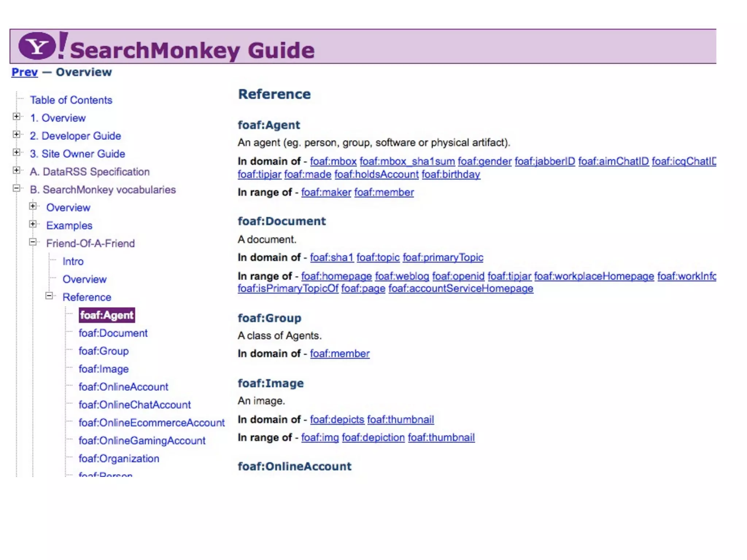Expand the 2. Developer Guide node
The height and width of the screenshot is (560, 747).
click(x=16, y=134)
